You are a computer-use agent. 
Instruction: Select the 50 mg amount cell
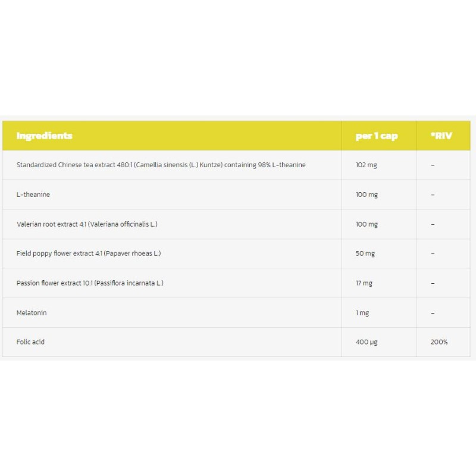365,253
